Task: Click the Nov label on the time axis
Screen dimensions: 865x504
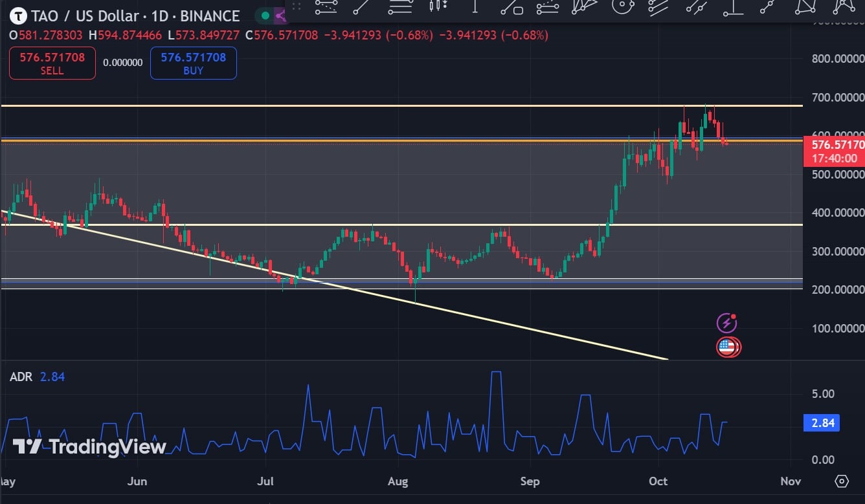Action: pos(791,481)
